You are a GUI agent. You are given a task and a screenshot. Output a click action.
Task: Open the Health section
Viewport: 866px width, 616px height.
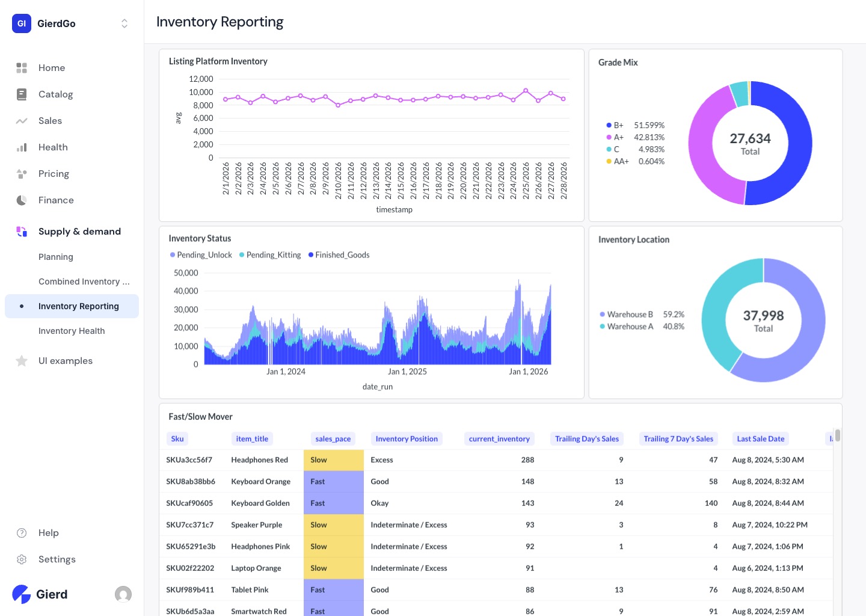(53, 147)
